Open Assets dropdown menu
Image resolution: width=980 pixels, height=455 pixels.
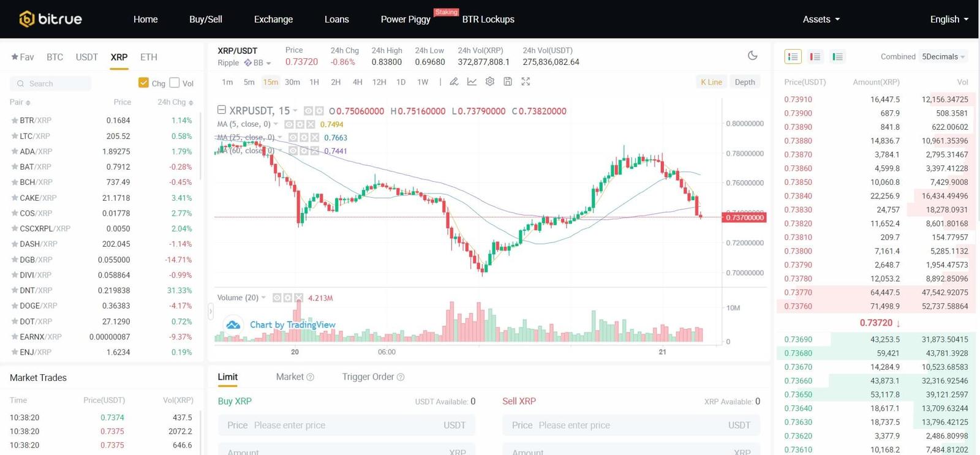821,19
